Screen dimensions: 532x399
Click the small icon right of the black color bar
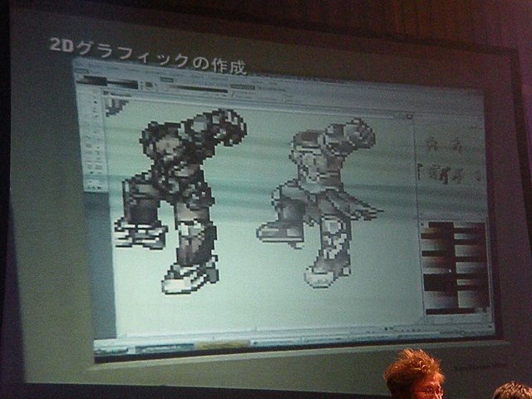click(149, 85)
